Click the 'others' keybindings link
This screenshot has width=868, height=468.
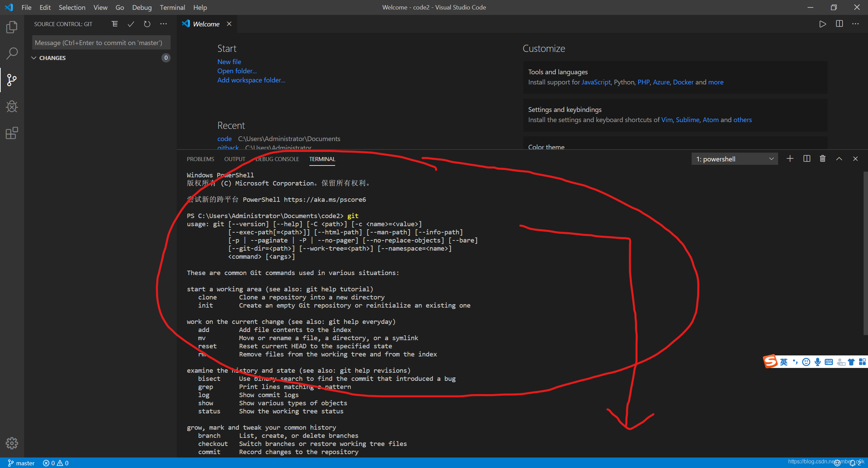[742, 120]
